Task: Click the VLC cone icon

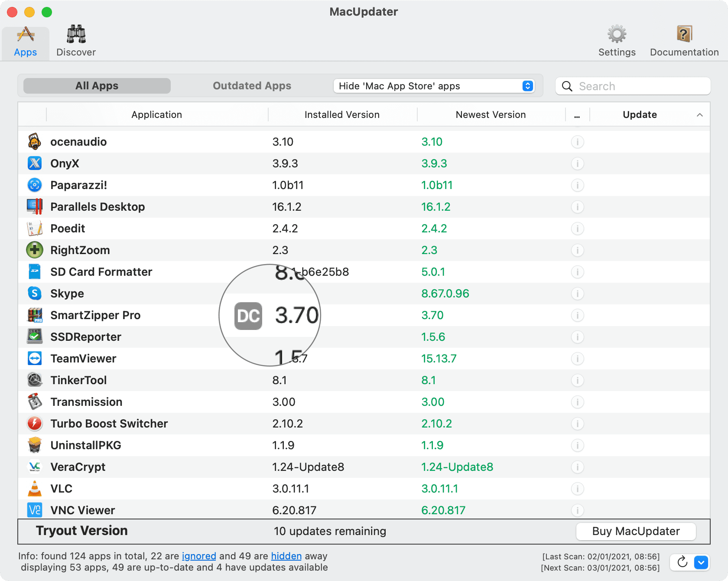Action: tap(35, 489)
